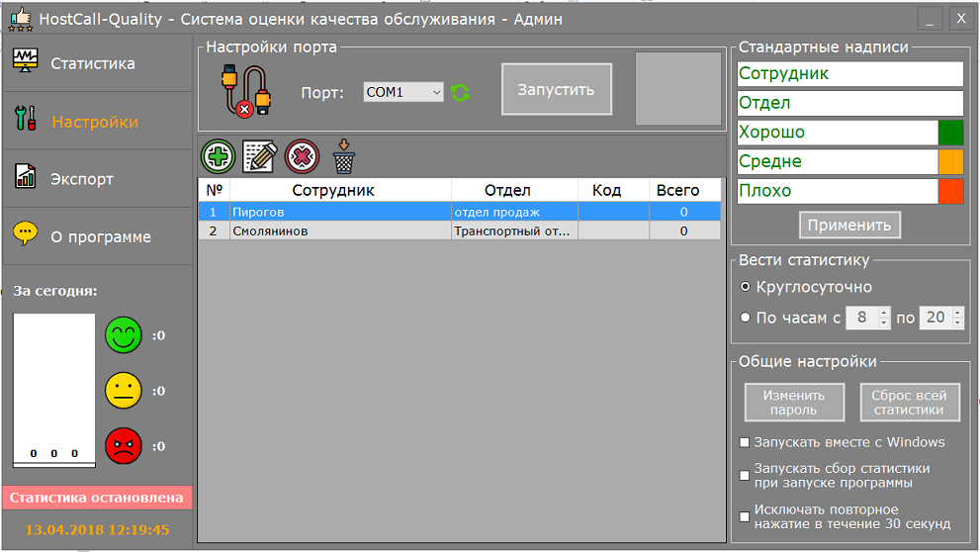Click the green Хорошо color swatch
980x552 pixels.
pos(950,133)
